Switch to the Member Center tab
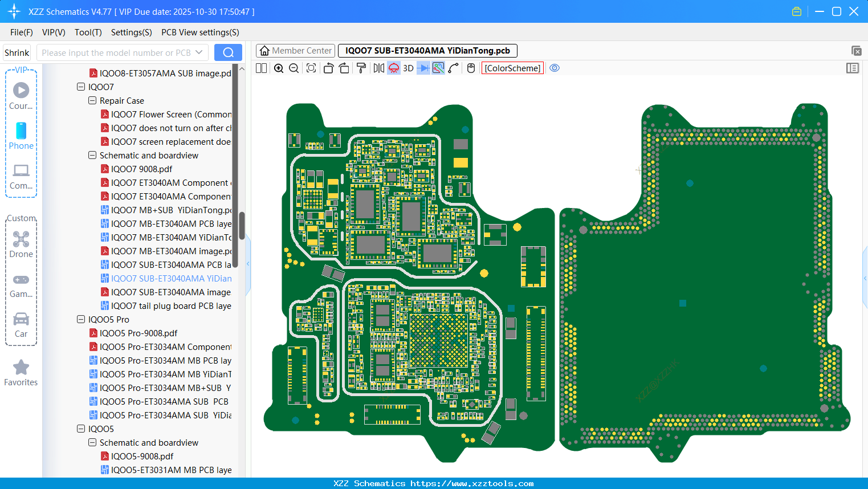Image resolution: width=868 pixels, height=489 pixels. (296, 51)
